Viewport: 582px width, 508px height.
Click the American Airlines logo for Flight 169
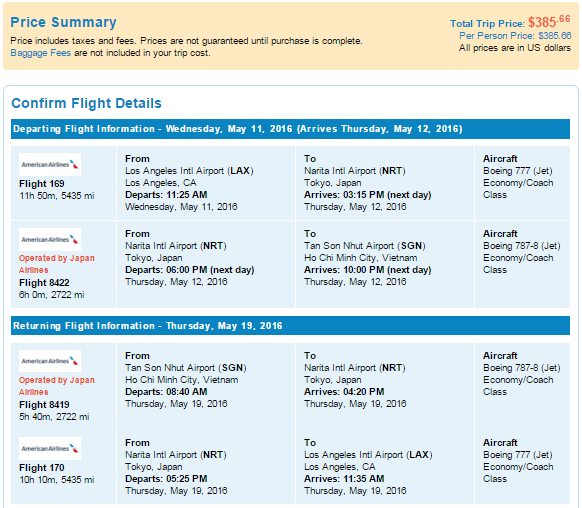coord(50,164)
